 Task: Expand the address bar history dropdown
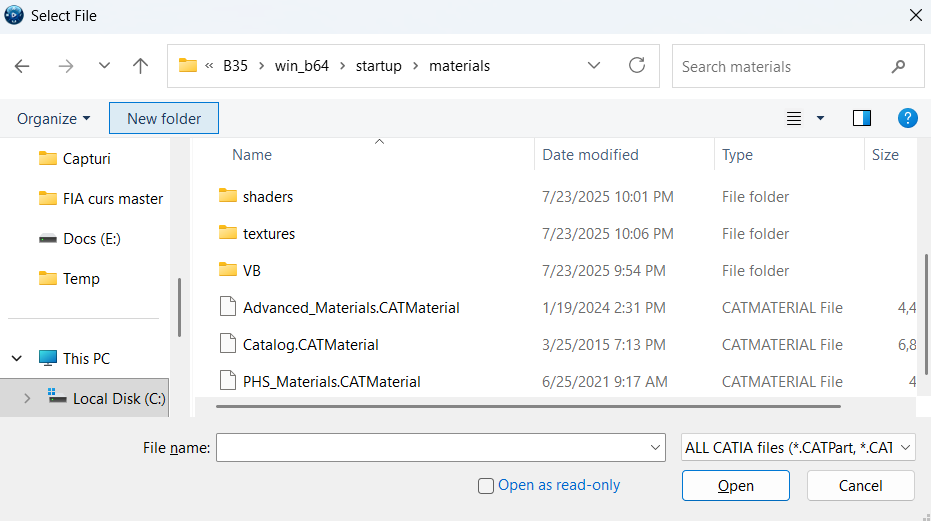point(594,66)
